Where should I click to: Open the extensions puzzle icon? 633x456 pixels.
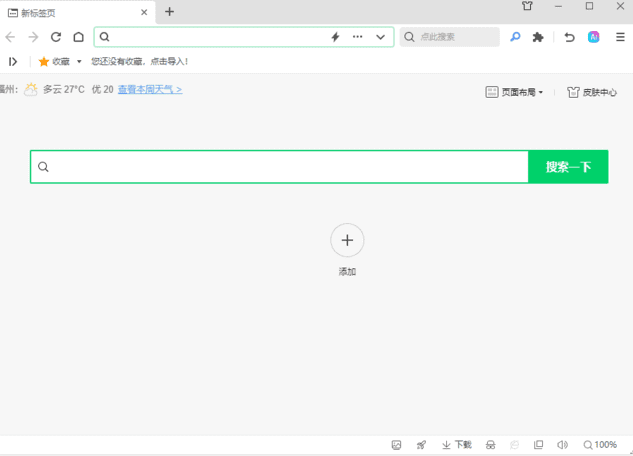pyautogui.click(x=538, y=37)
